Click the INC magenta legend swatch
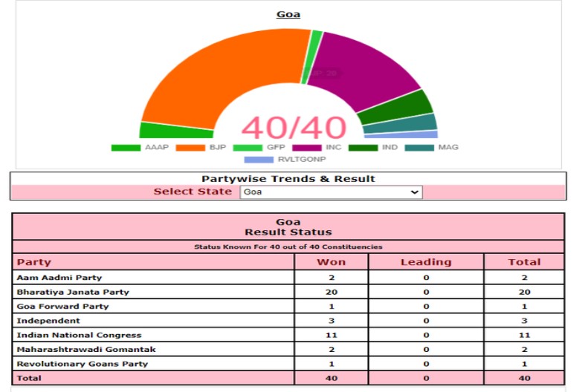Viewport: 588px width, 392px height. [307, 148]
